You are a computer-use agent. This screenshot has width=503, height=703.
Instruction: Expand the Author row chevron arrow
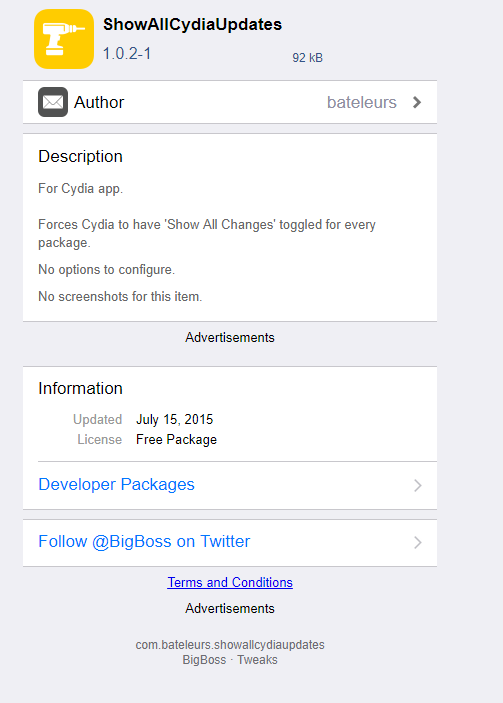pyautogui.click(x=417, y=102)
